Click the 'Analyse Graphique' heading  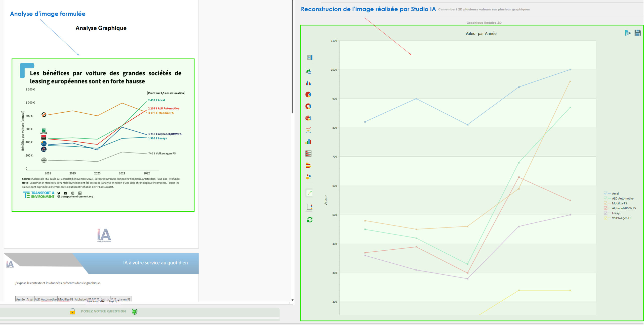point(101,28)
